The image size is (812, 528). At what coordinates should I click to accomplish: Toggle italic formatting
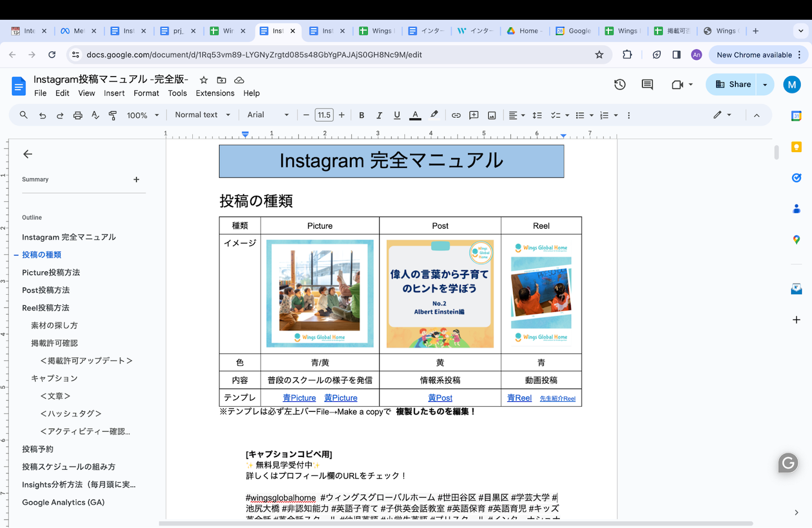coord(379,115)
